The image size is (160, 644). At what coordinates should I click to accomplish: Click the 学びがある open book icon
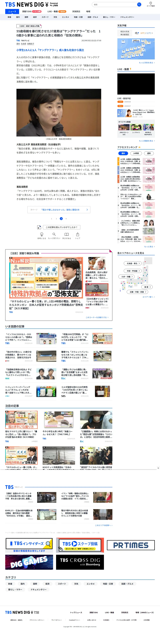click(x=67, y=234)
